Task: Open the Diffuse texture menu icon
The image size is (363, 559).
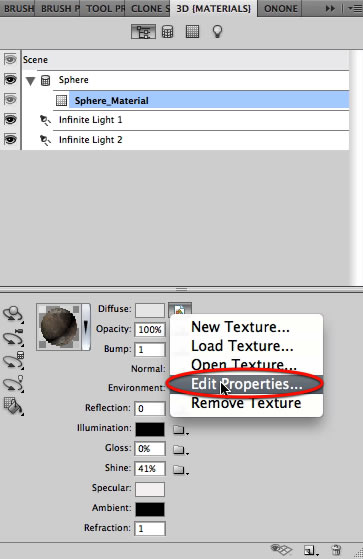Action: click(x=180, y=309)
